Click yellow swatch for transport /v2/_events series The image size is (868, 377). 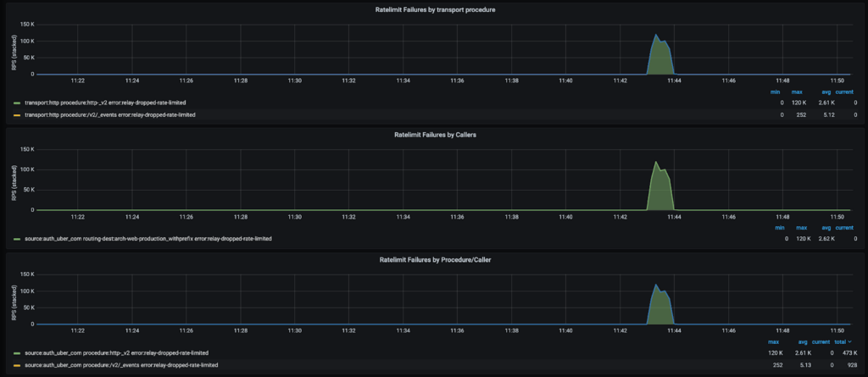pyautogui.click(x=17, y=114)
